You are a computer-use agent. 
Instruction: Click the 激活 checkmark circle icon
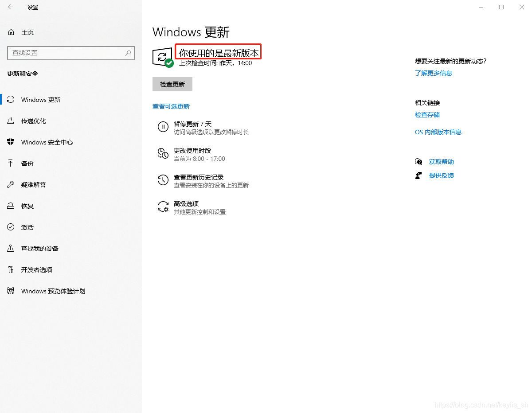[11, 227]
